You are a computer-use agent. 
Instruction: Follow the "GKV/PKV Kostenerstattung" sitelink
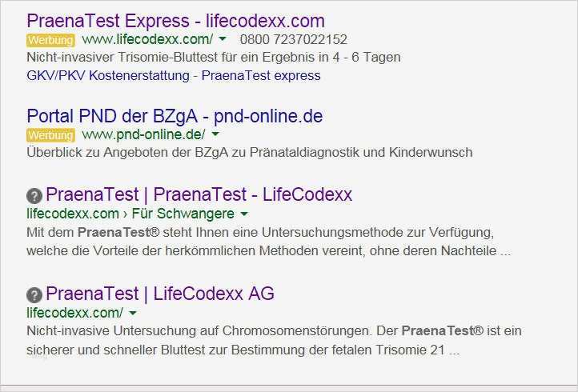point(107,75)
